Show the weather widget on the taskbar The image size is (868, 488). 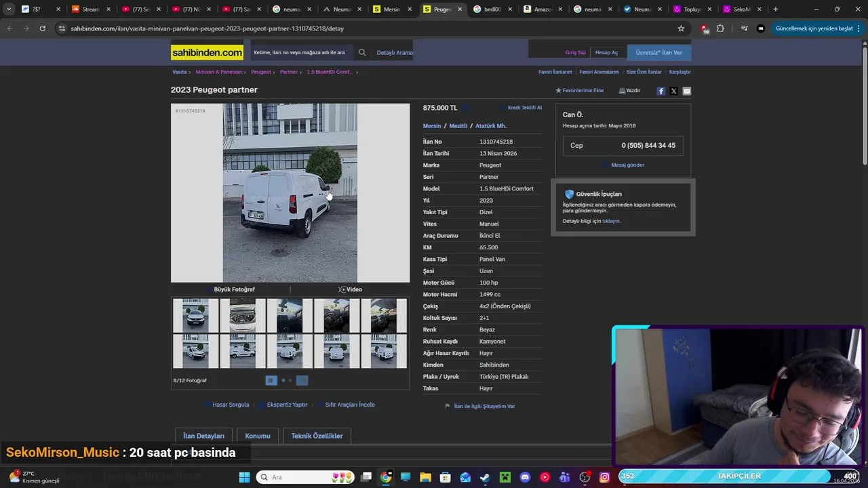coord(34,477)
